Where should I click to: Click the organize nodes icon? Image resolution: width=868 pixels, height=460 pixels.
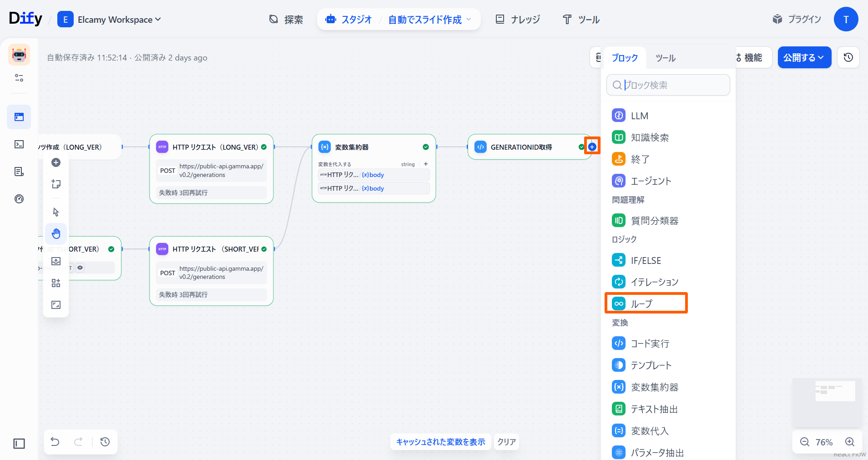pyautogui.click(x=56, y=283)
